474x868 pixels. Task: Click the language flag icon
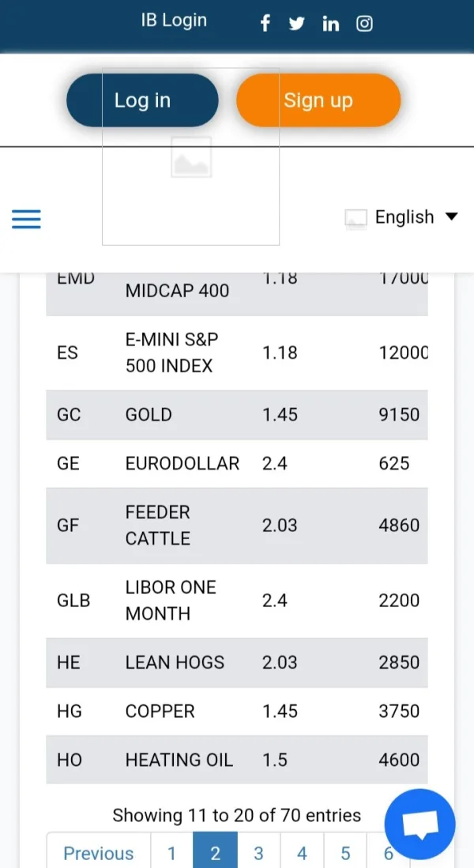click(x=356, y=218)
